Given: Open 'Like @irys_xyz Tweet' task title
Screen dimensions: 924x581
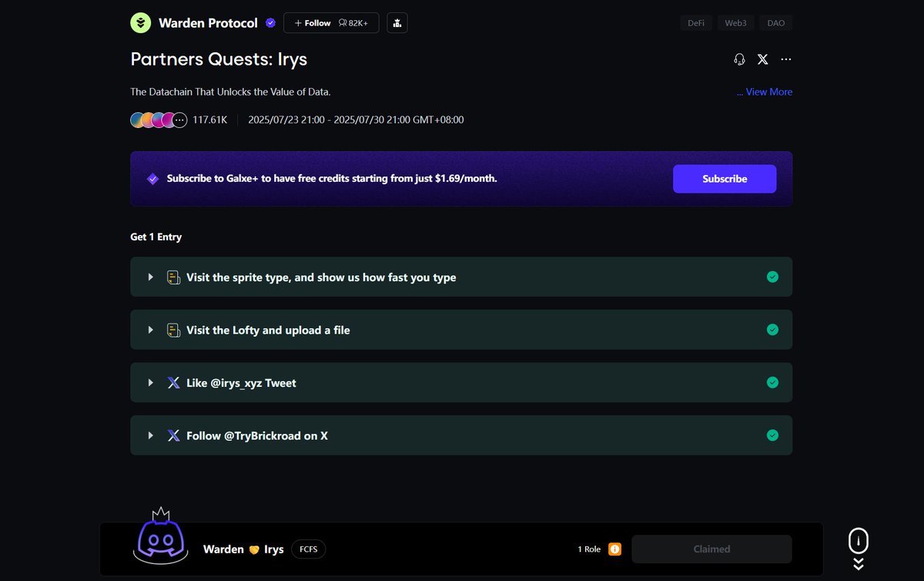Looking at the screenshot, I should pos(241,383).
